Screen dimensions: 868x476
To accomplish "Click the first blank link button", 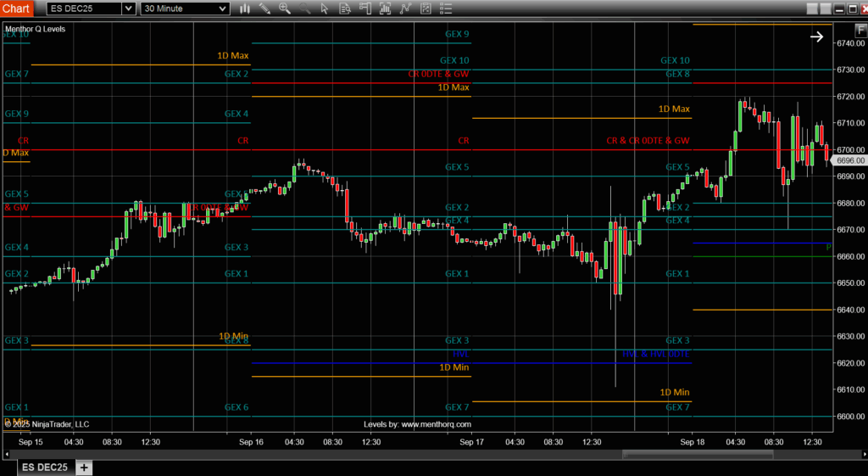I will point(812,8).
